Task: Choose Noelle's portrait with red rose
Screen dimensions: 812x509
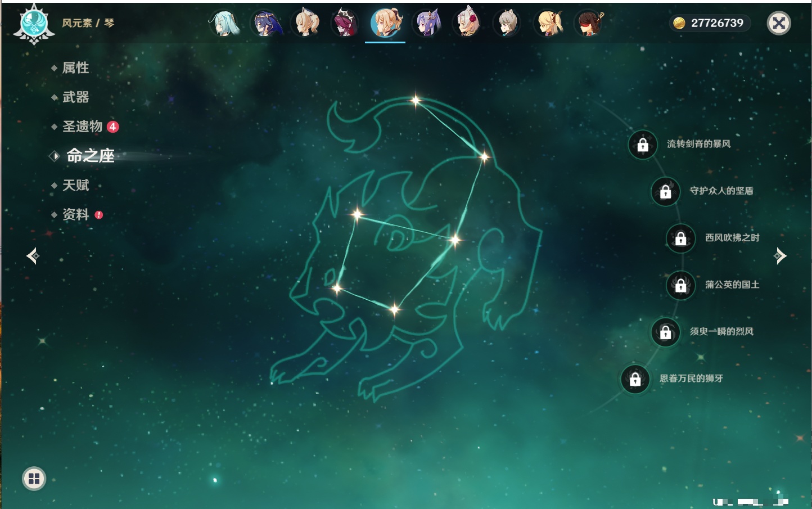Action: (467, 24)
